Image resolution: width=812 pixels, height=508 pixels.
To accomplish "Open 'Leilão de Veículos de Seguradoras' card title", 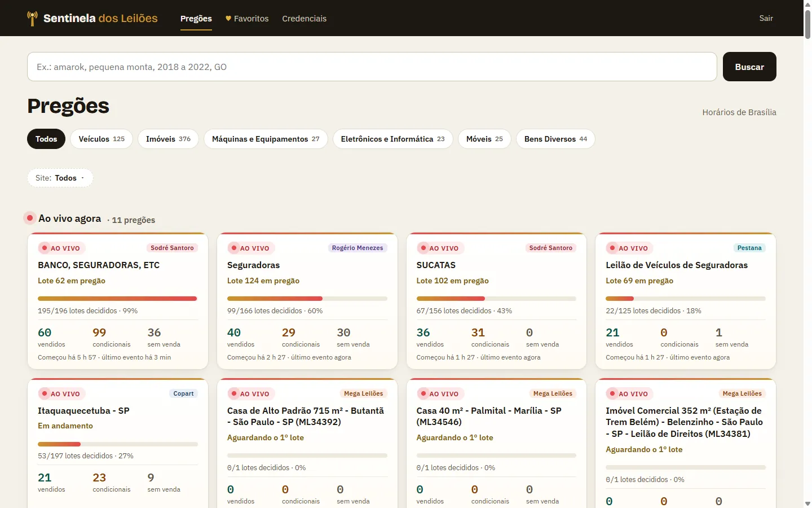I will (677, 265).
